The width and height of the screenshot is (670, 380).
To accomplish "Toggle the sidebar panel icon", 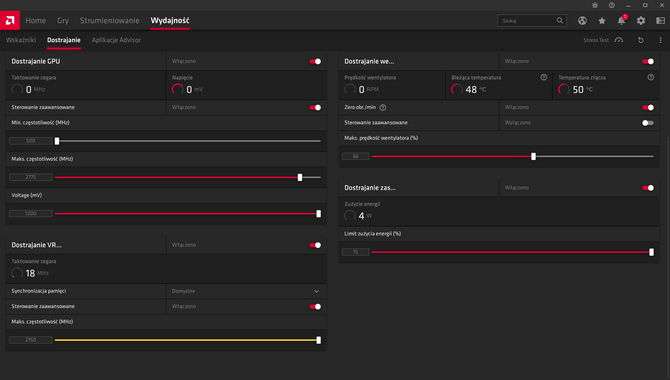I will 661,21.
